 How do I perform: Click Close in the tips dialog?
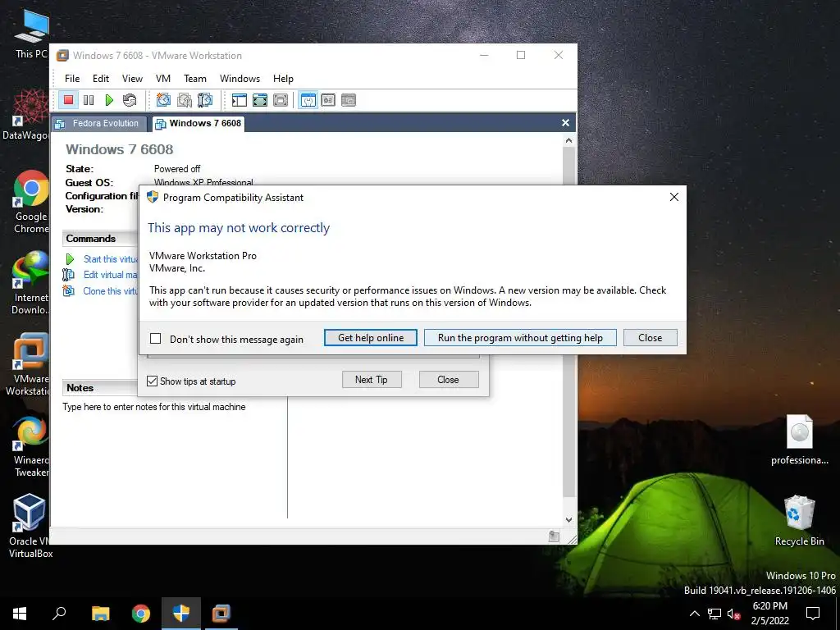[x=449, y=379]
